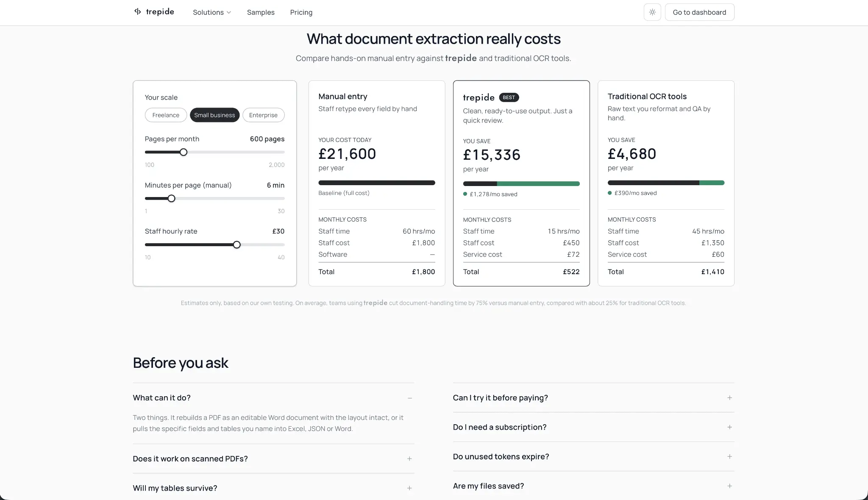Screen dimensions: 868x500
Task: Click plus icon beside 'Are my files saved?'
Action: [x=729, y=486]
